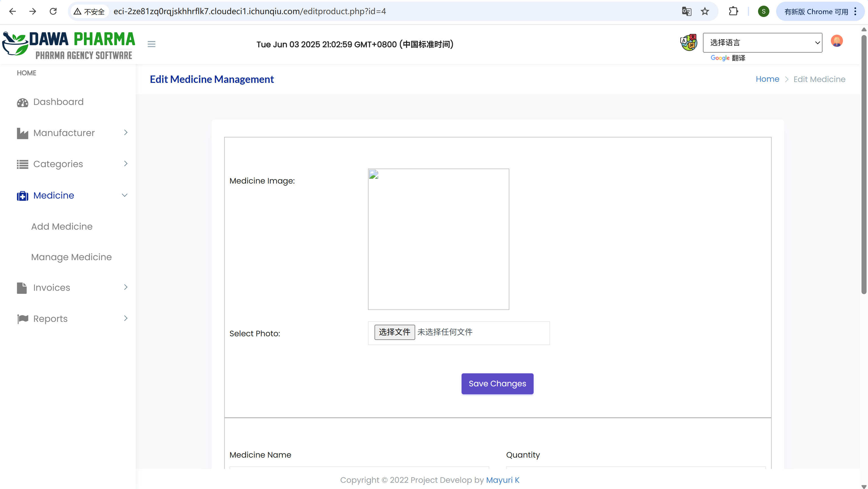The height and width of the screenshot is (489, 868).
Task: Bookmark this page with the star icon
Action: [x=705, y=12]
